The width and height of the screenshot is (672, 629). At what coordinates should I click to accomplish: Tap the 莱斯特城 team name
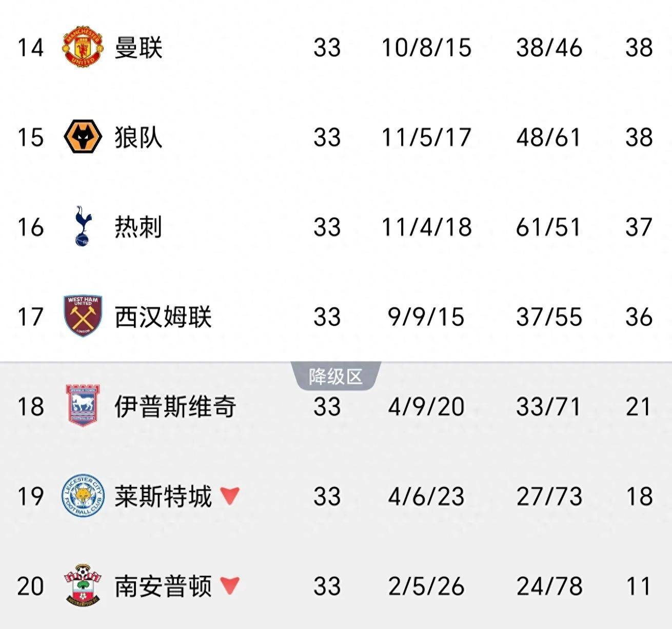coord(163,496)
